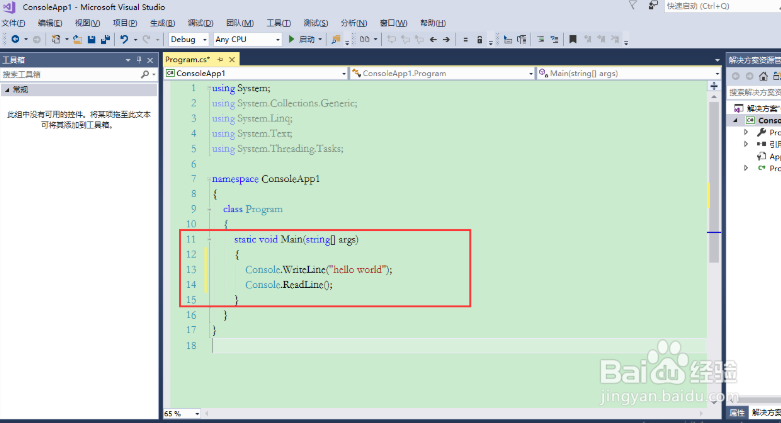Image resolution: width=781 pixels, height=423 pixels.
Task: Click the Program.cs tab pin icon
Action: pos(220,59)
